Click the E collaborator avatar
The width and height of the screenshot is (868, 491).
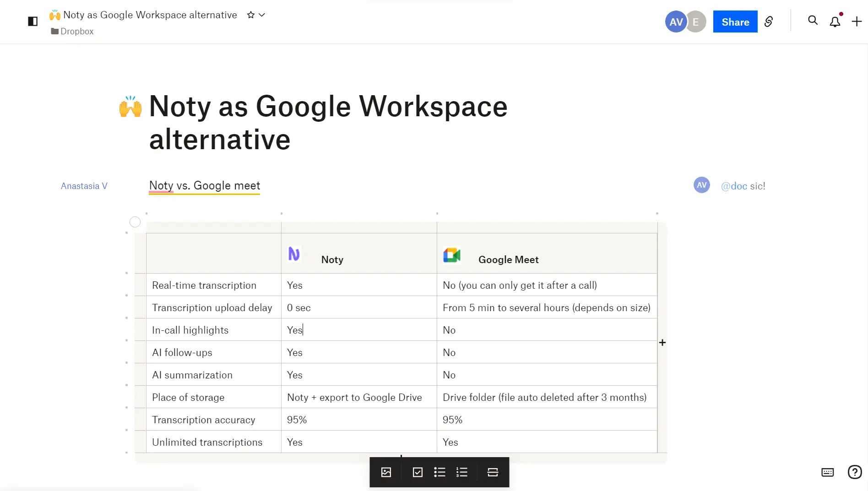696,22
